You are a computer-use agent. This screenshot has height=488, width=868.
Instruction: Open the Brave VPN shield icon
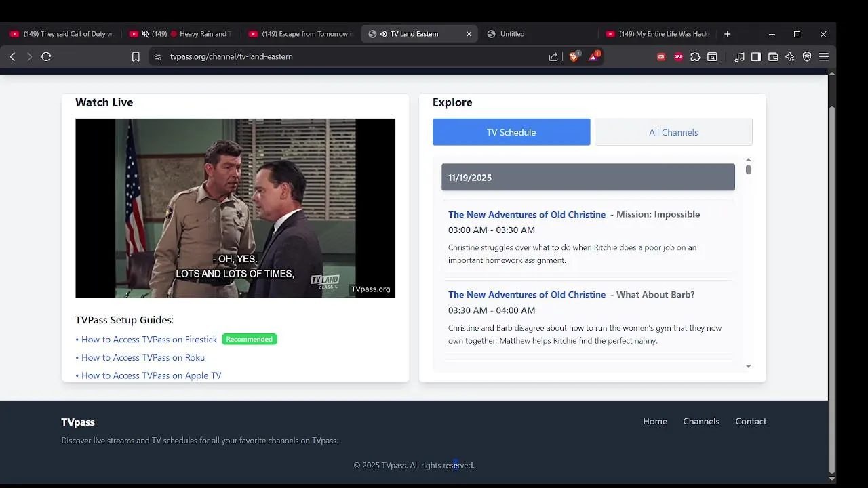[807, 57]
